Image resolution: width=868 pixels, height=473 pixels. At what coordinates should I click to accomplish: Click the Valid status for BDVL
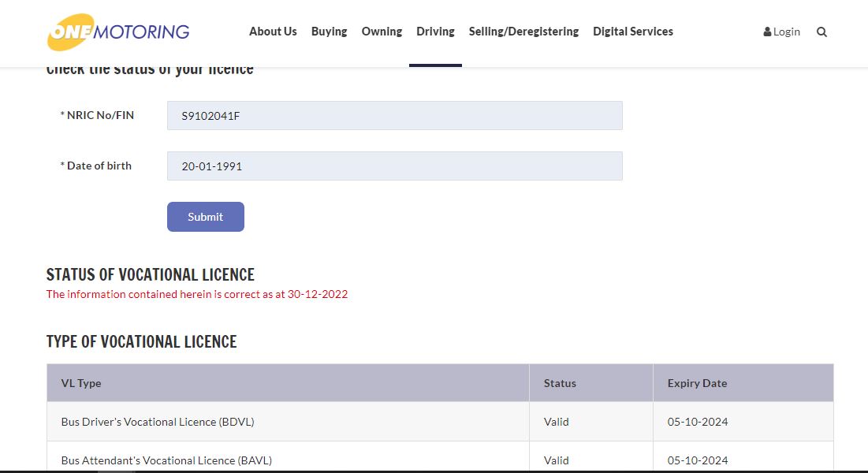556,422
